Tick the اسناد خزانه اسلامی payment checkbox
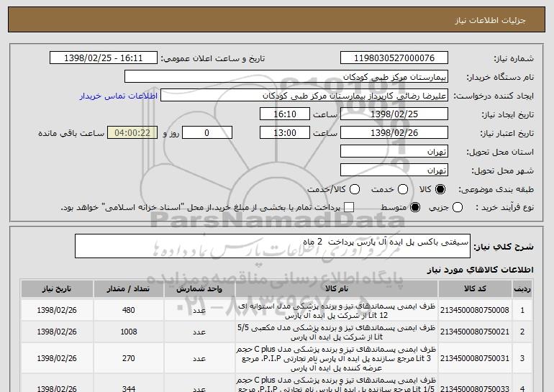Image resolution: width=554 pixels, height=392 pixels. tap(349, 208)
